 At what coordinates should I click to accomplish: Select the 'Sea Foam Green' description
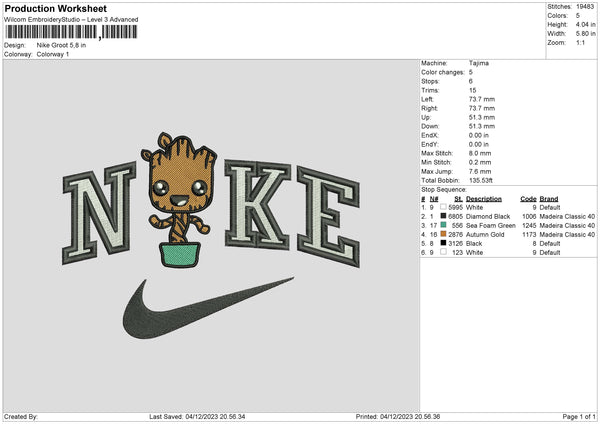coord(491,225)
